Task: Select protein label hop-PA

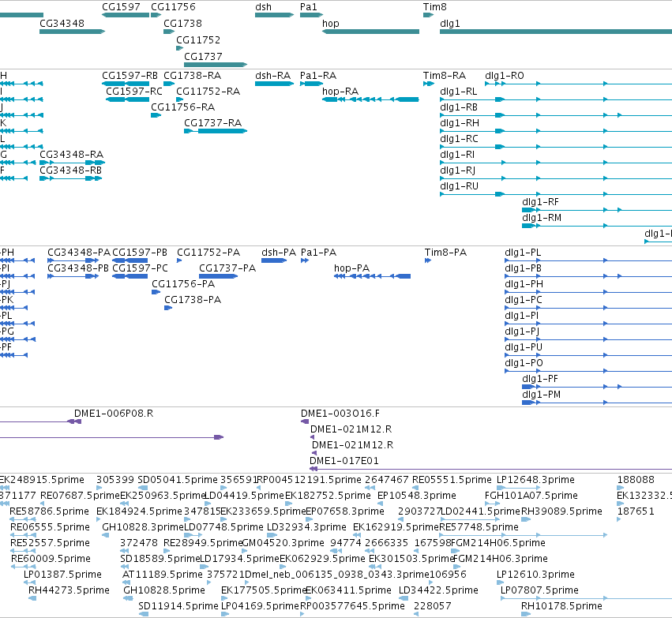Action: 351,268
